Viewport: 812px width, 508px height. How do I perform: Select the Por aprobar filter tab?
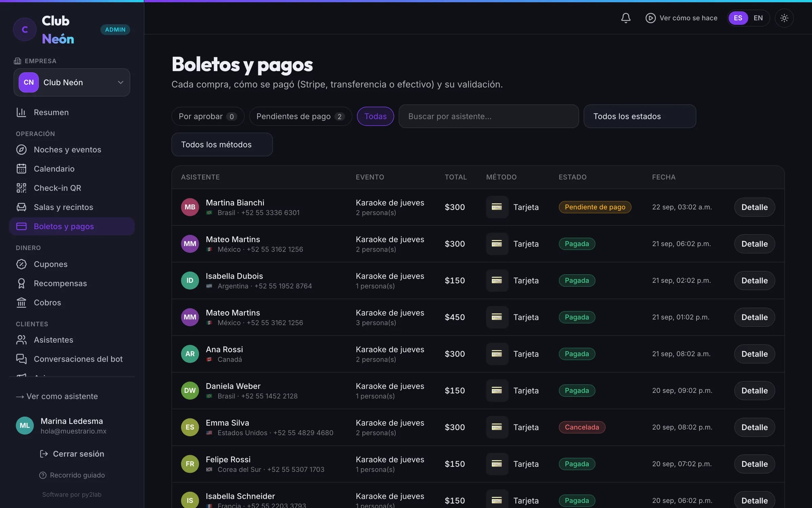point(208,116)
